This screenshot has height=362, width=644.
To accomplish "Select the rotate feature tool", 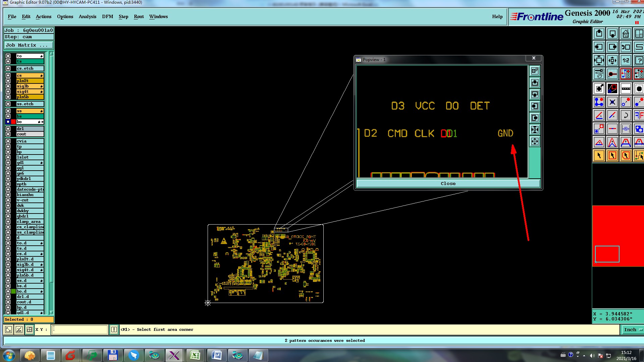I will click(x=626, y=115).
